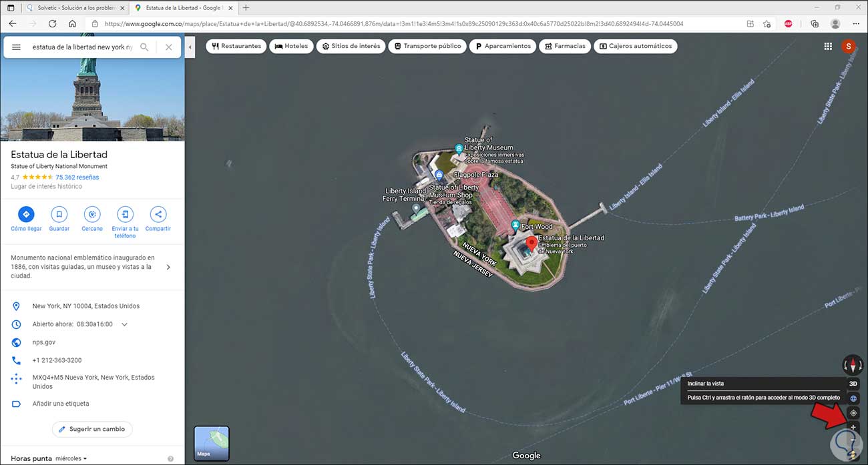Expand the monument description chevron

(x=168, y=267)
